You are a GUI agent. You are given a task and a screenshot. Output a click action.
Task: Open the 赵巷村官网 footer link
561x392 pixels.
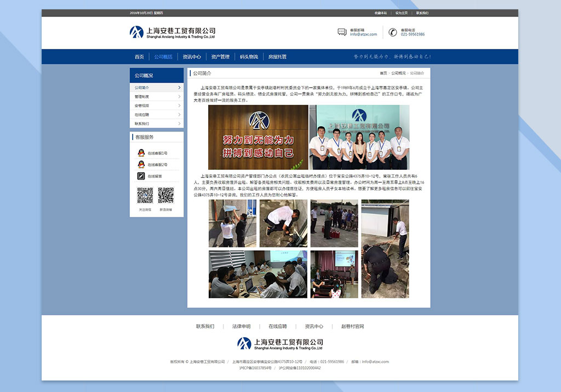click(x=352, y=327)
